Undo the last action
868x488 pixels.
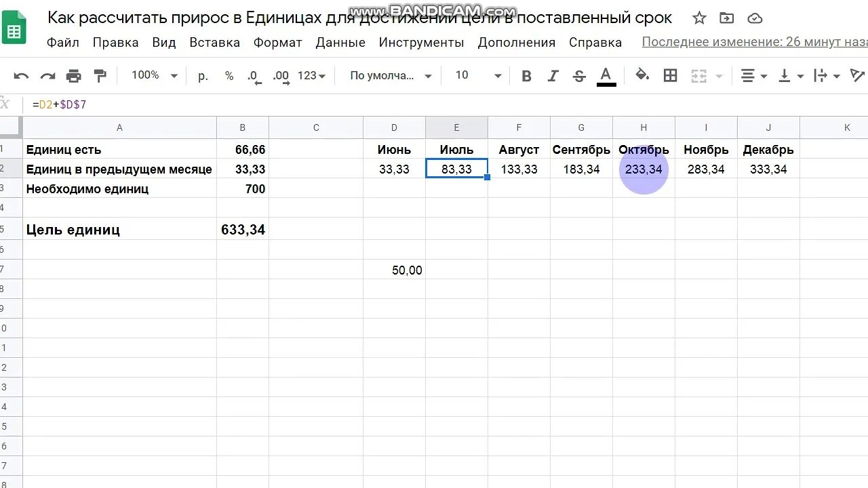click(21, 76)
